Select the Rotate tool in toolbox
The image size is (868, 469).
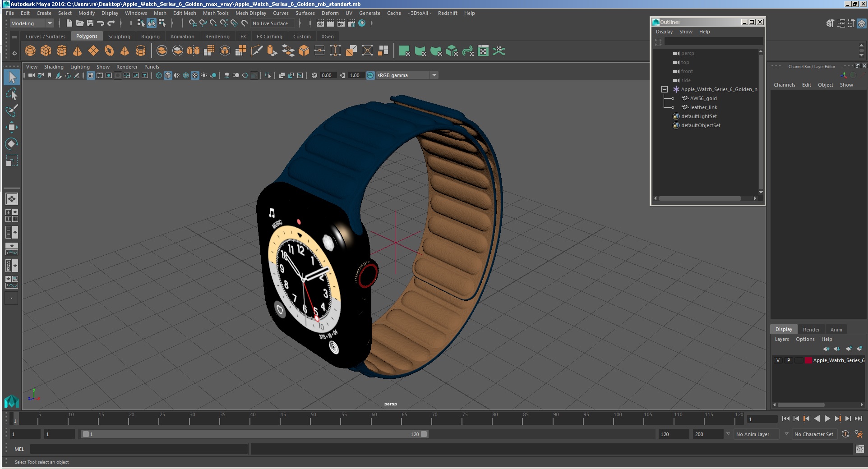coord(12,144)
